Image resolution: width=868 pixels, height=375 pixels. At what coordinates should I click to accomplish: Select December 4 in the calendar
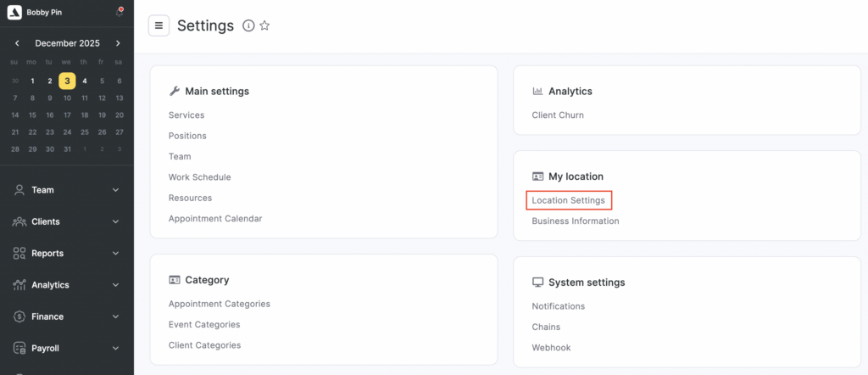pos(84,81)
